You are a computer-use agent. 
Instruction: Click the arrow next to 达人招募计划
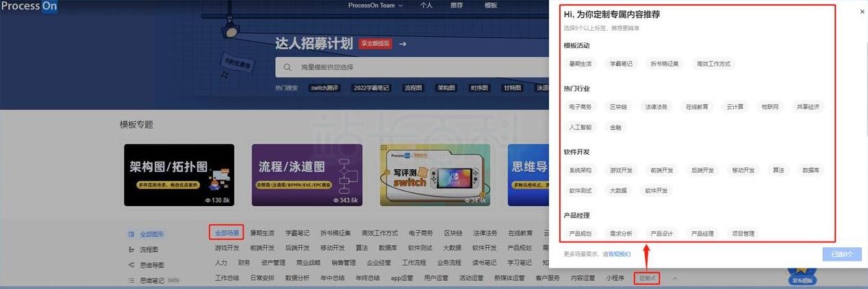click(x=403, y=44)
